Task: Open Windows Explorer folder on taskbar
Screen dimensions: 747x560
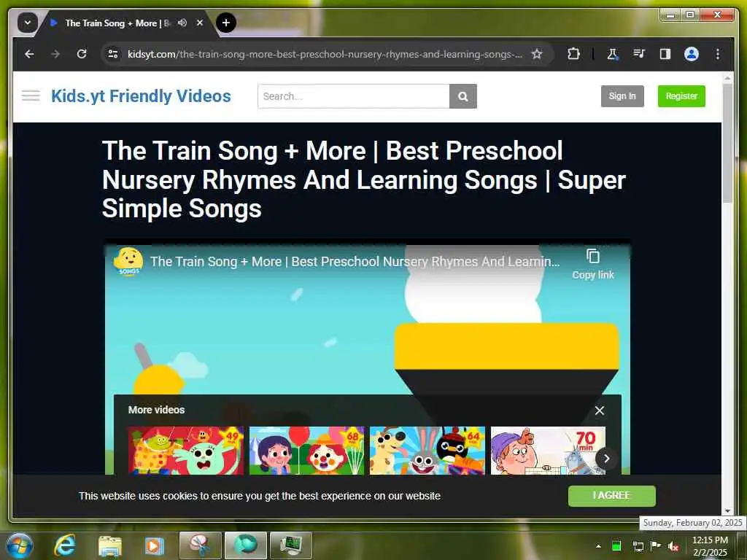Action: tap(109, 545)
